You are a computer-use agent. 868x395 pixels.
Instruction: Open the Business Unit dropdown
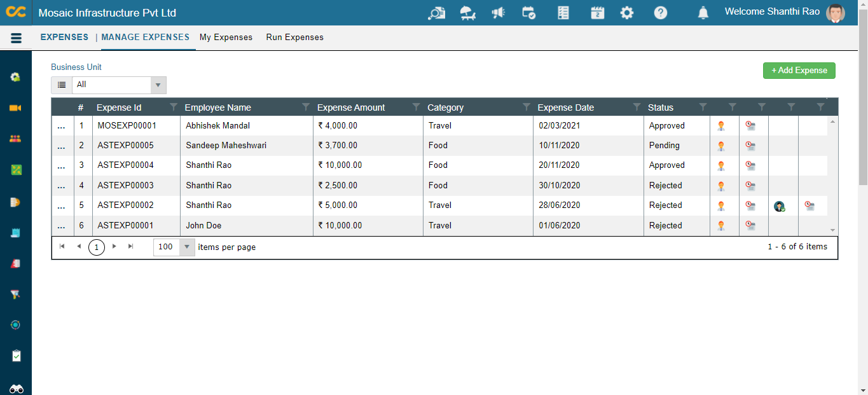[x=158, y=85]
